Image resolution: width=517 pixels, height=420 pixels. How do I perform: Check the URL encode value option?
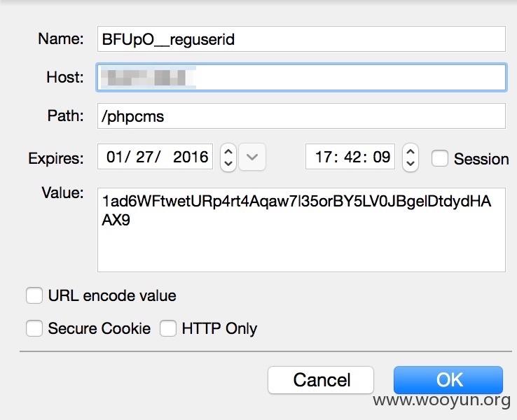(34, 295)
